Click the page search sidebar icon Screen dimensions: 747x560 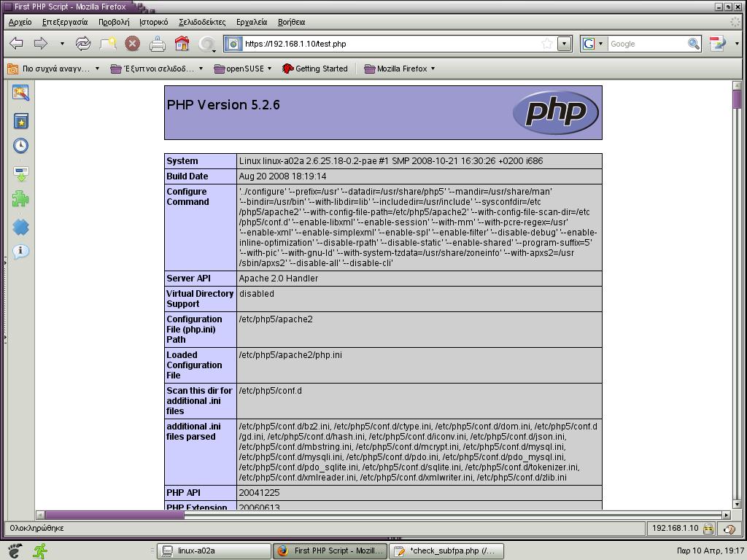(x=20, y=93)
